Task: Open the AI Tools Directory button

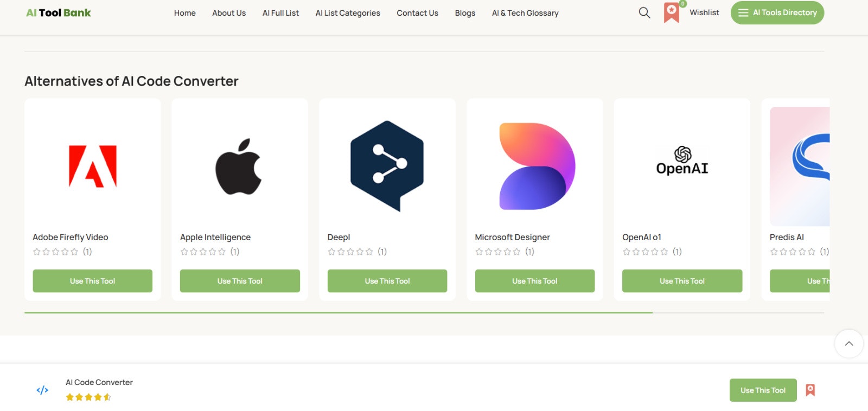Action: tap(777, 12)
